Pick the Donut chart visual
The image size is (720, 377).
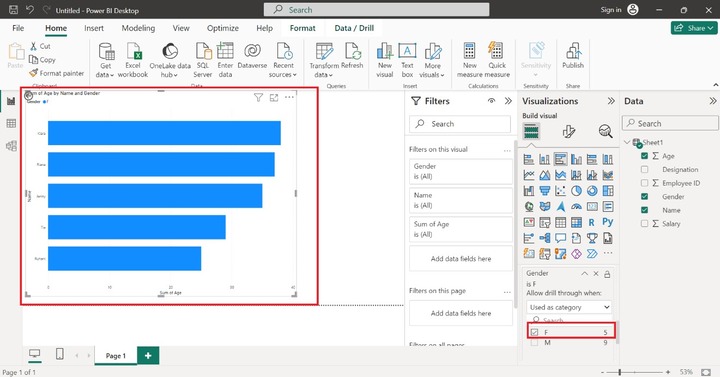[592, 191]
